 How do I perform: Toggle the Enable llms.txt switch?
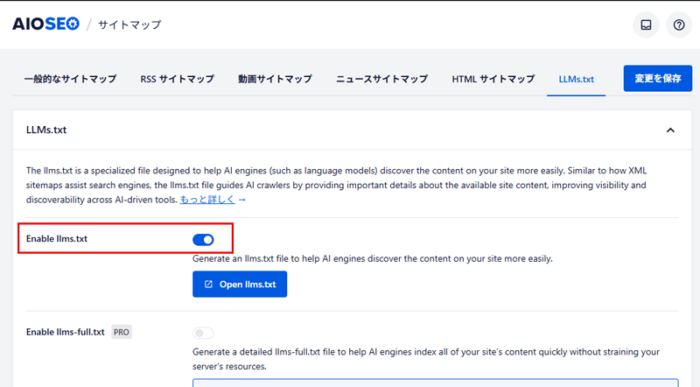203,240
